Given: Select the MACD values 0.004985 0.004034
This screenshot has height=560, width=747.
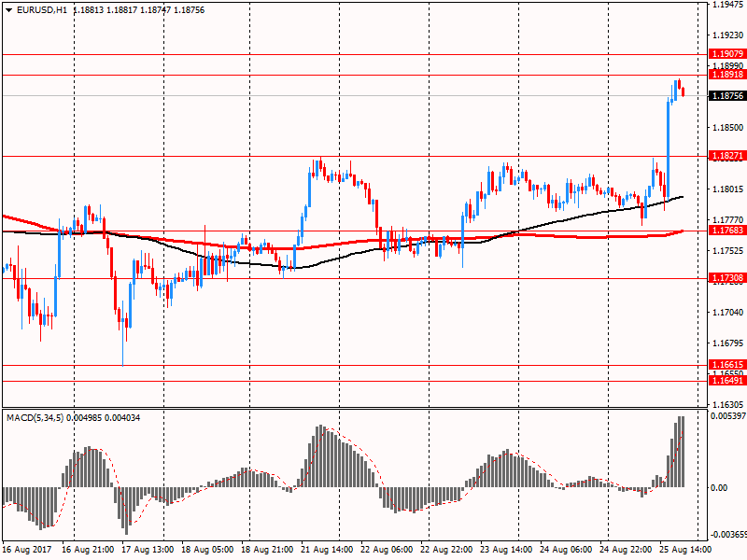Looking at the screenshot, I should [x=104, y=418].
